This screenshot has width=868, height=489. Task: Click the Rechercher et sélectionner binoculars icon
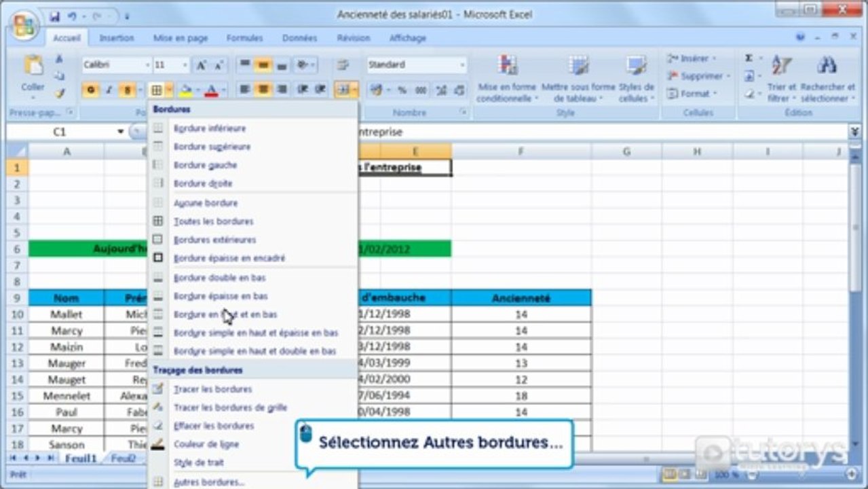[827, 66]
